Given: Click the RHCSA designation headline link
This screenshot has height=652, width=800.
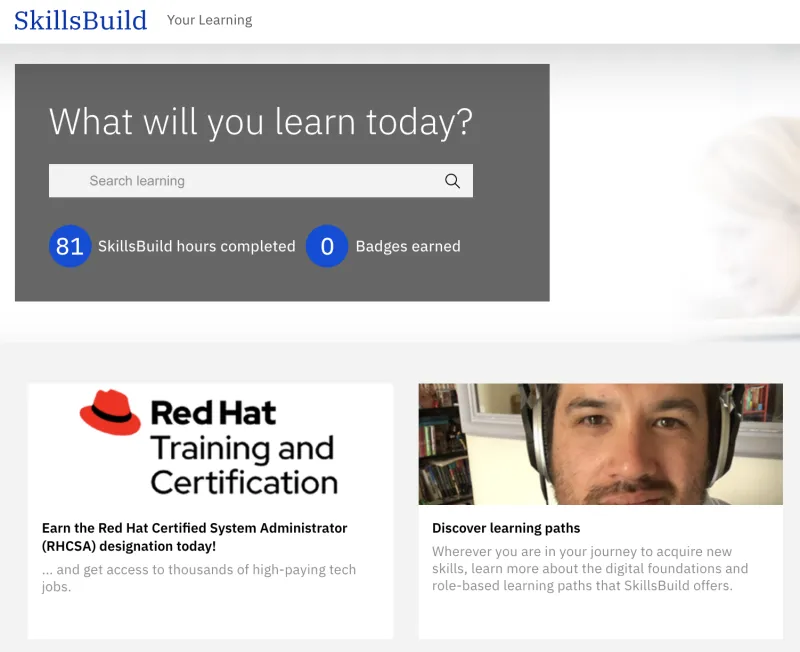Looking at the screenshot, I should (193, 537).
